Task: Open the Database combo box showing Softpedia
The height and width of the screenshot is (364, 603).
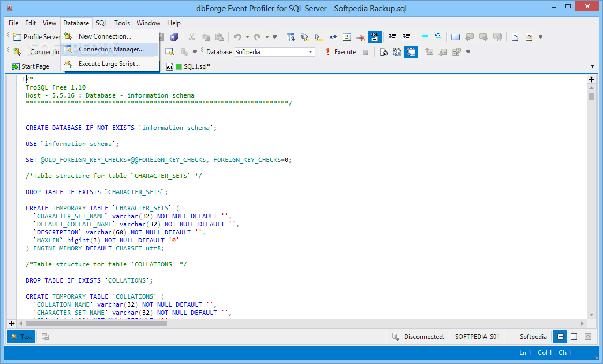Action: point(274,52)
